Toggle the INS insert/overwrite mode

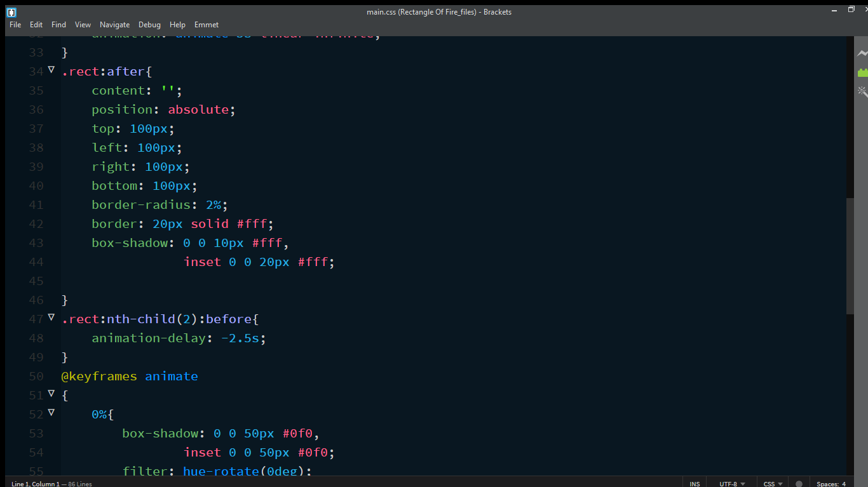[695, 484]
